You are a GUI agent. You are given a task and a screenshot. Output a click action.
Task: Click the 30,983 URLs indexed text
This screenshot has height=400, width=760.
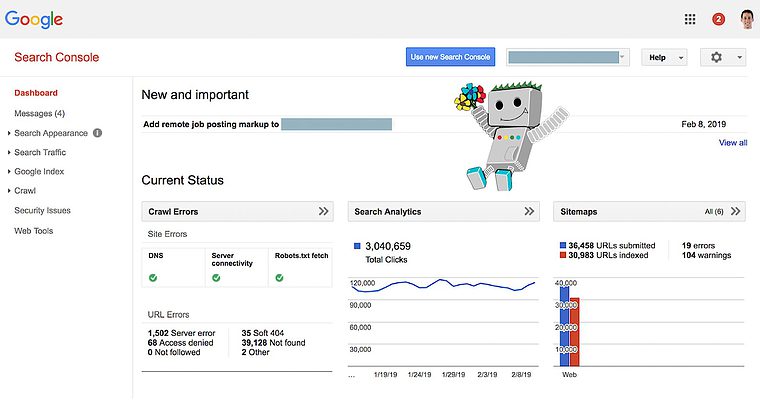click(x=608, y=255)
